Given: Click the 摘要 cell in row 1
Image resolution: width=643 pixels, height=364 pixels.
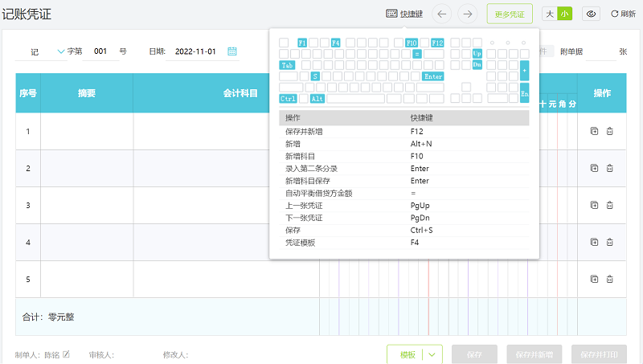Looking at the screenshot, I should click(x=87, y=131).
